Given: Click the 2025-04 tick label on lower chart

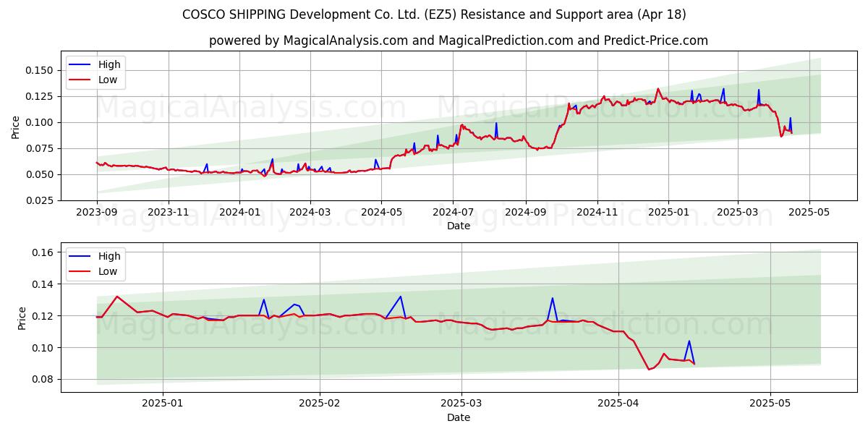Looking at the screenshot, I should 618,404.
